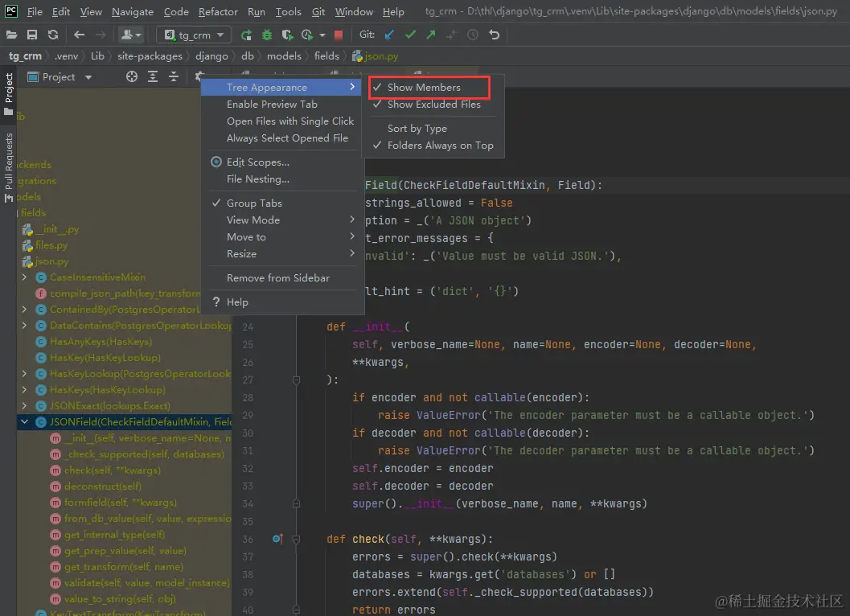Open the tg_crm run configuration dropdown
Image resolution: width=850 pixels, height=616 pixels.
(194, 35)
